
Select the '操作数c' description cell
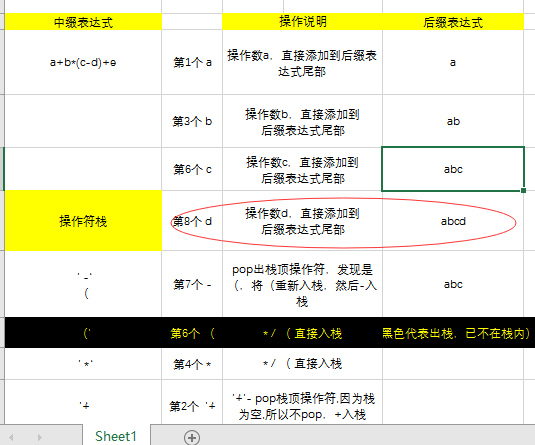point(302,169)
